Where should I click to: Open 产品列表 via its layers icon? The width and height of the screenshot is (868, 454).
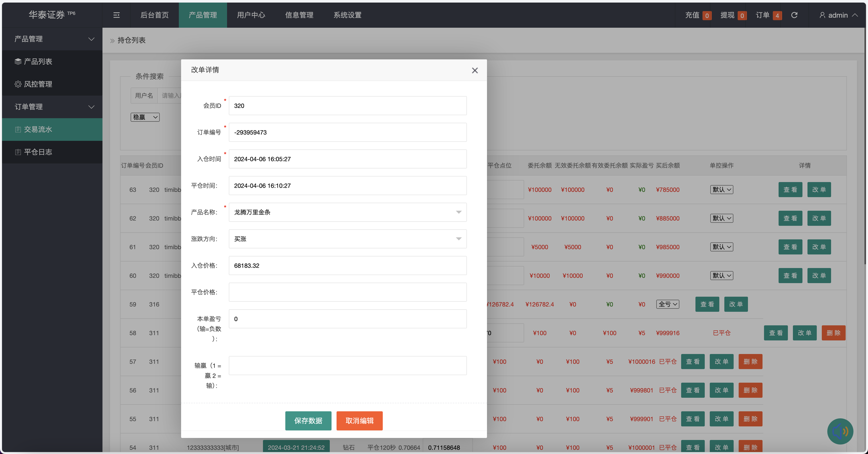(18, 61)
